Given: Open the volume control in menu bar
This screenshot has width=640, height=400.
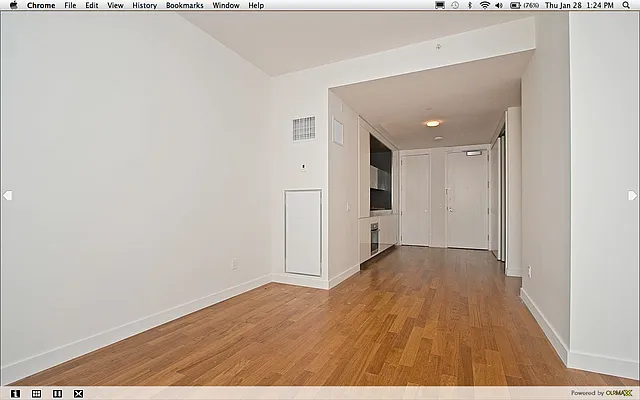Looking at the screenshot, I should click(499, 5).
